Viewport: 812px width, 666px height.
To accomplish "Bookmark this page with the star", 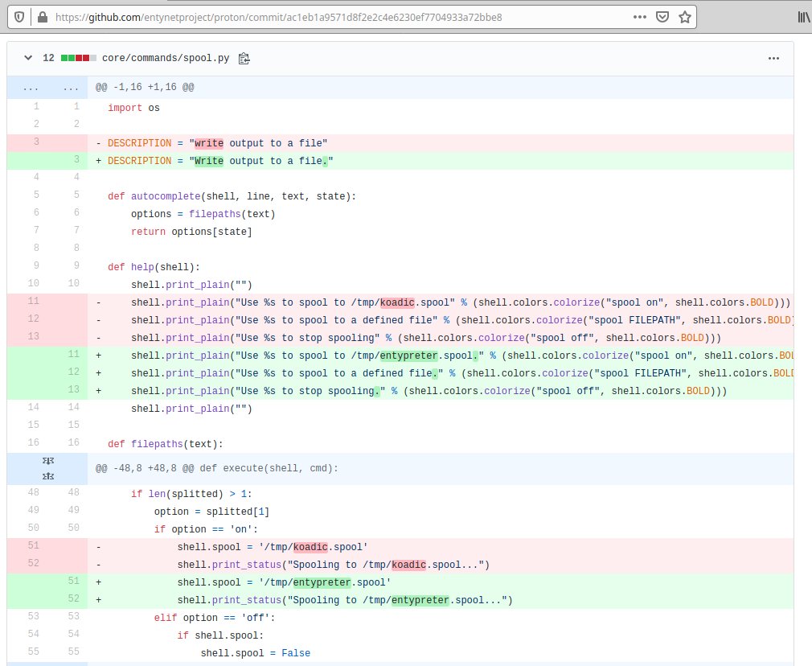I will [x=685, y=17].
